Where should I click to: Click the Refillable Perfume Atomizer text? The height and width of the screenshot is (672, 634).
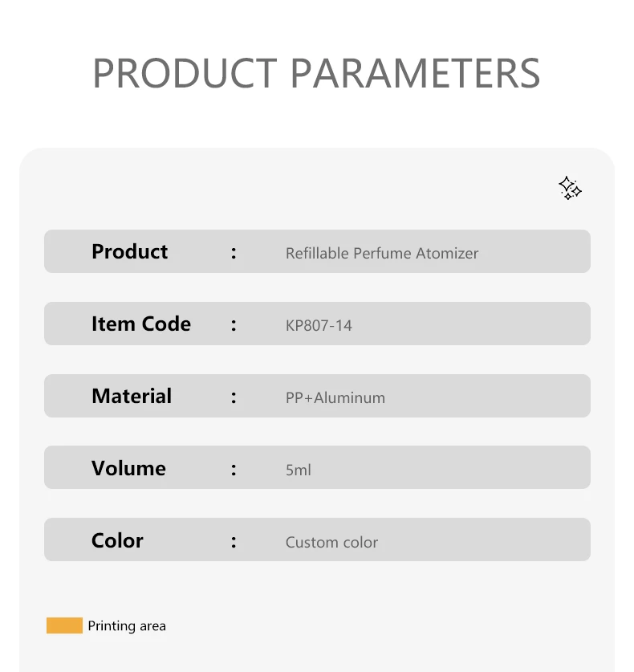[x=382, y=253]
